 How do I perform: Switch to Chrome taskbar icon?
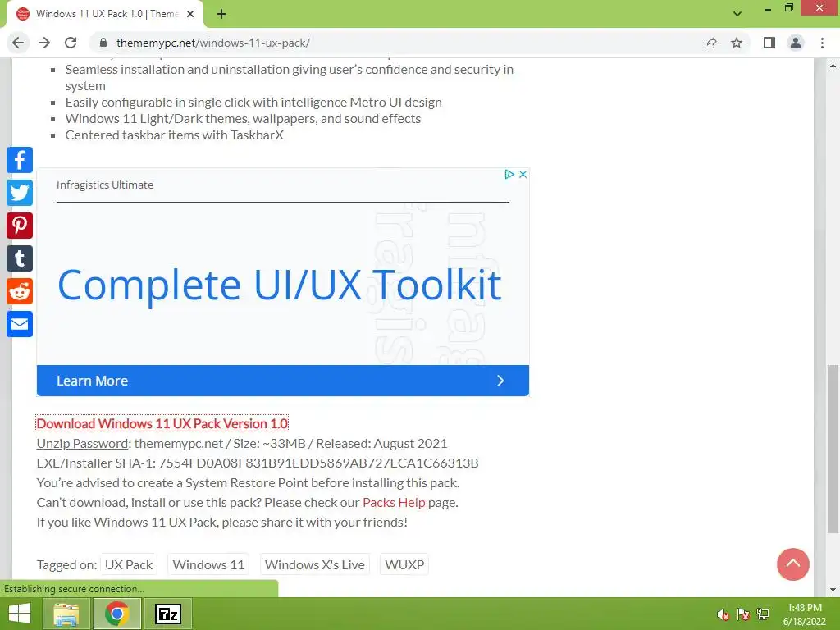click(116, 614)
